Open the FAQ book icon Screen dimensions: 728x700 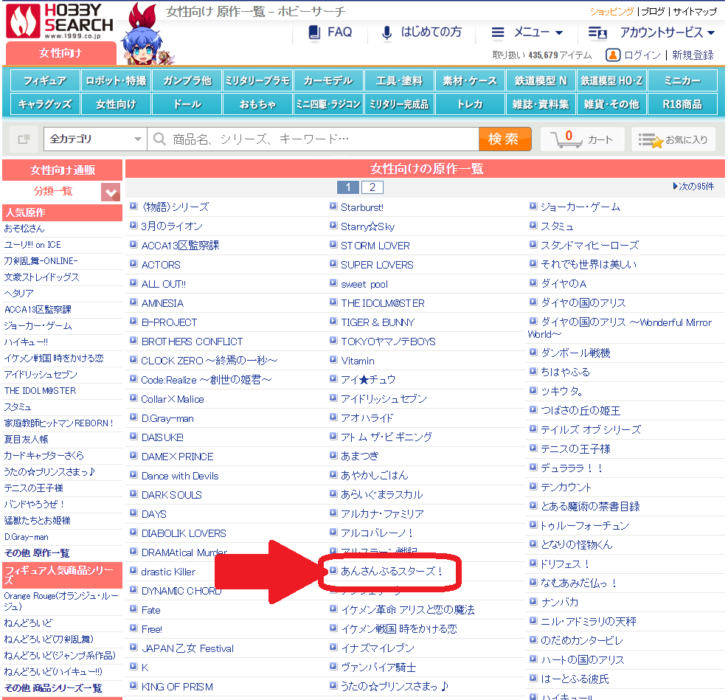314,32
